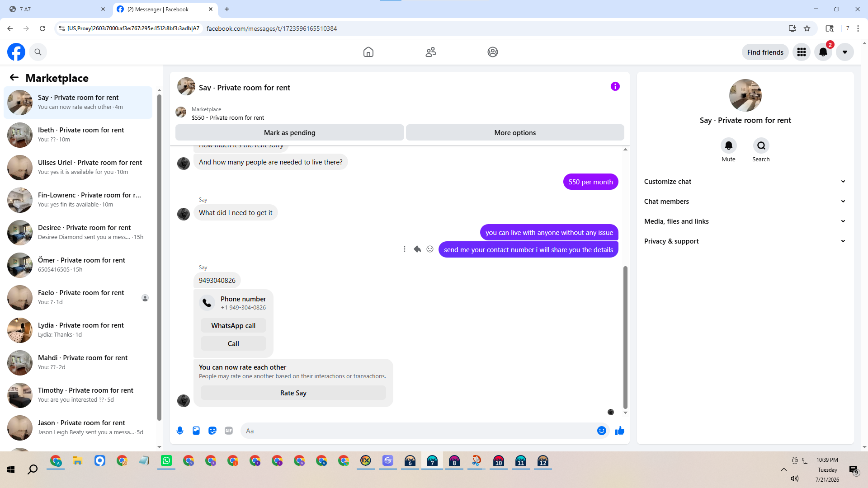Click the phone icon in phone number card

point(207,303)
